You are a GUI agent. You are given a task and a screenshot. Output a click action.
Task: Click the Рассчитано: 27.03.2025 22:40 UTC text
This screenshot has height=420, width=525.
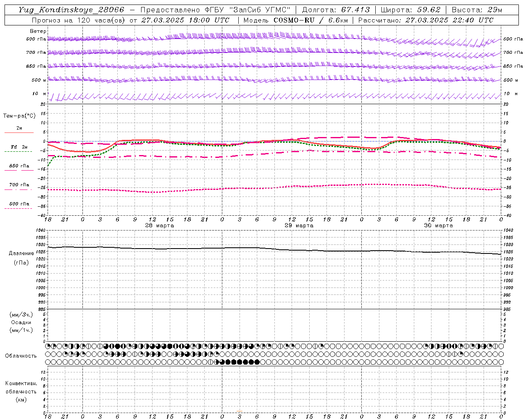tap(426, 20)
